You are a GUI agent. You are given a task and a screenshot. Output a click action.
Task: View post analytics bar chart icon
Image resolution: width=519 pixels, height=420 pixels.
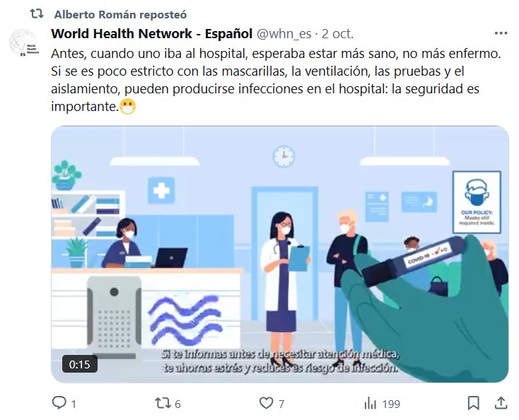click(370, 404)
